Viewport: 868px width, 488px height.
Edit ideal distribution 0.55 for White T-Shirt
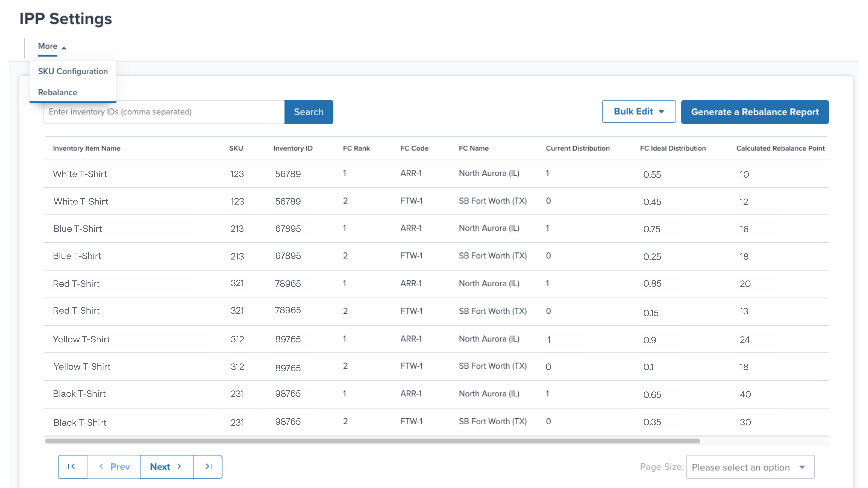[652, 174]
